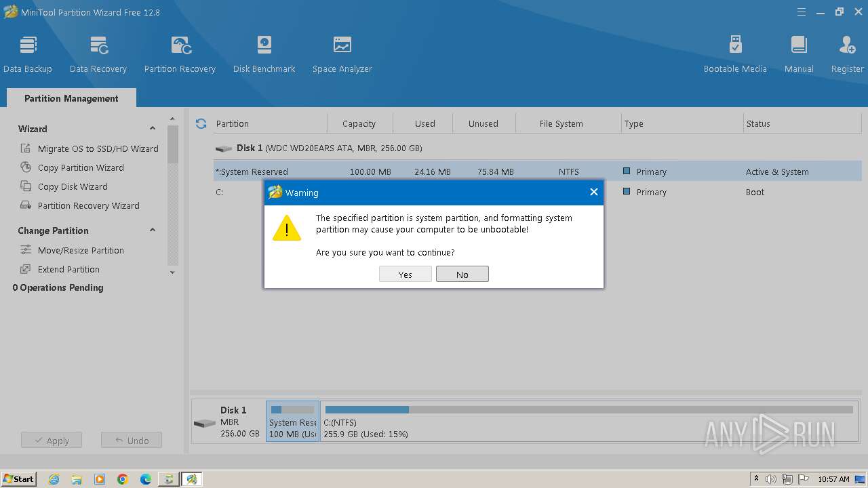Viewport: 868px width, 488px height.
Task: Select C:(NTFS) block in disk map
Action: click(x=589, y=421)
